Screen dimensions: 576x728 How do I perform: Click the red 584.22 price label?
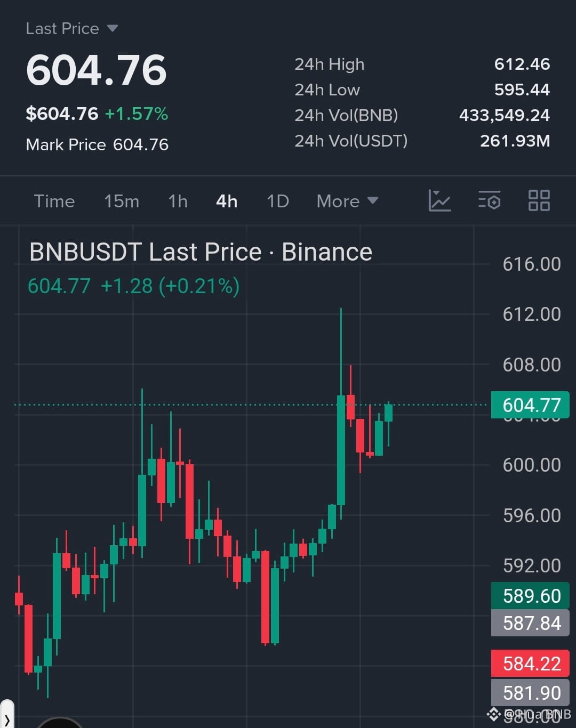click(530, 664)
